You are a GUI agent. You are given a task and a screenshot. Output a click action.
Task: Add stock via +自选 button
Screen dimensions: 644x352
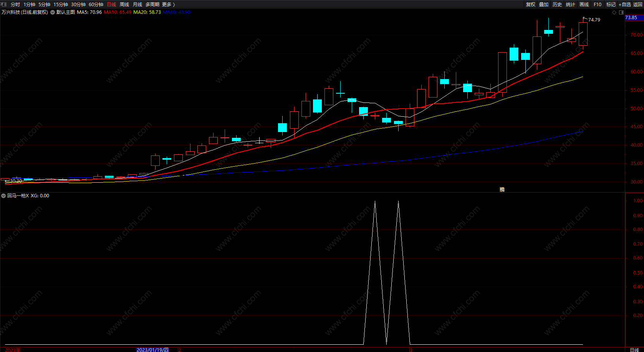[x=625, y=5]
